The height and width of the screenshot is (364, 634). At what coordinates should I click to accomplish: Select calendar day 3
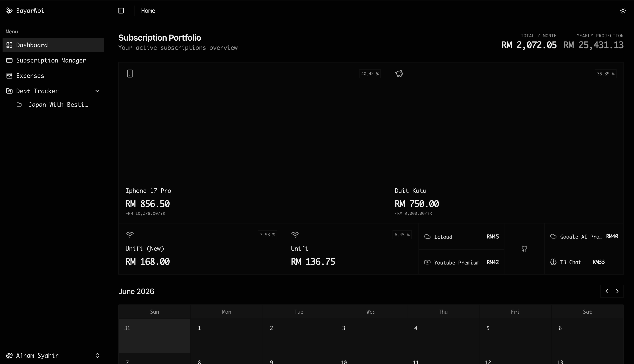[x=371, y=336]
